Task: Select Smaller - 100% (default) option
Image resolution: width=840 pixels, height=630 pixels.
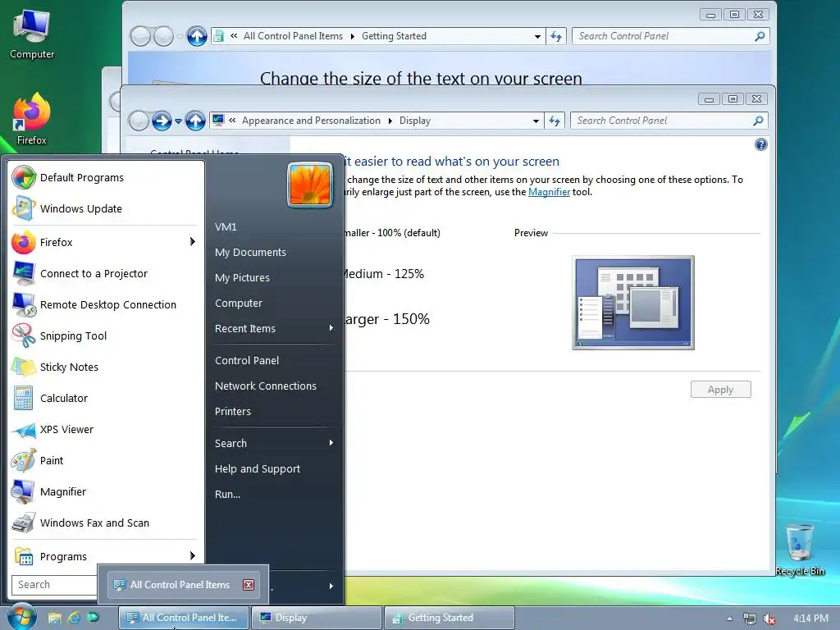Action: click(391, 233)
